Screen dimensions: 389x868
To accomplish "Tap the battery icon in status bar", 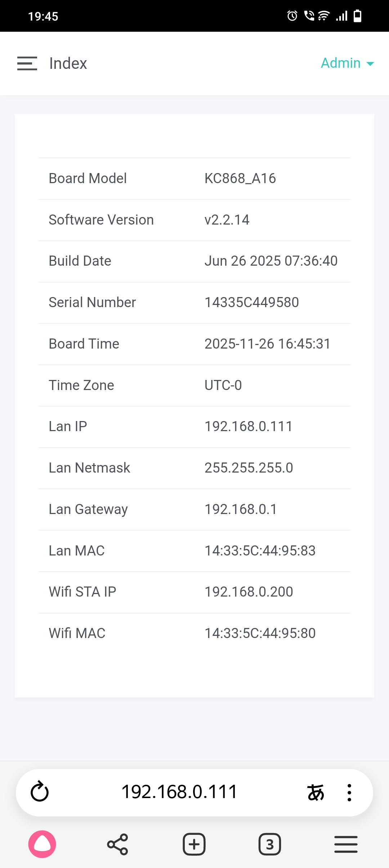I will point(357,16).
